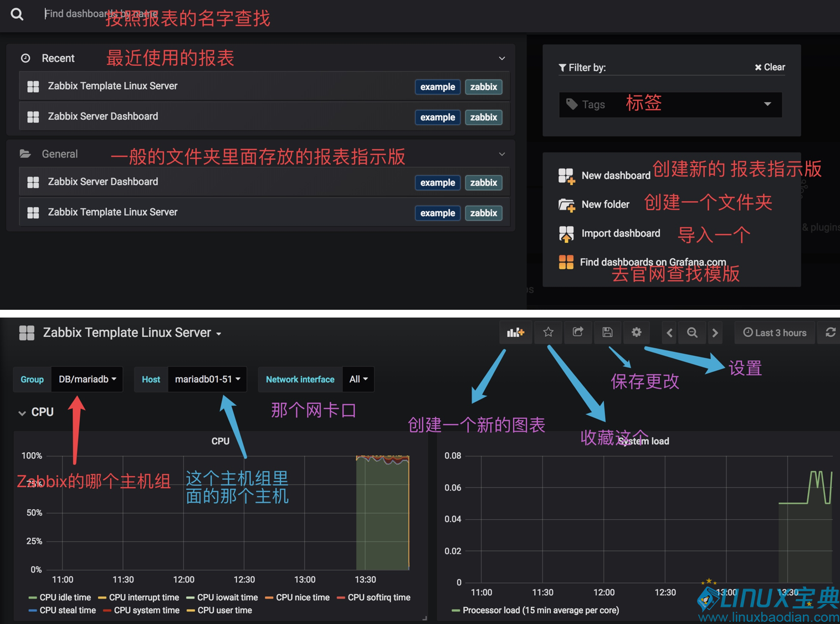Open the share dashboard icon
840x624 pixels.
coord(578,333)
